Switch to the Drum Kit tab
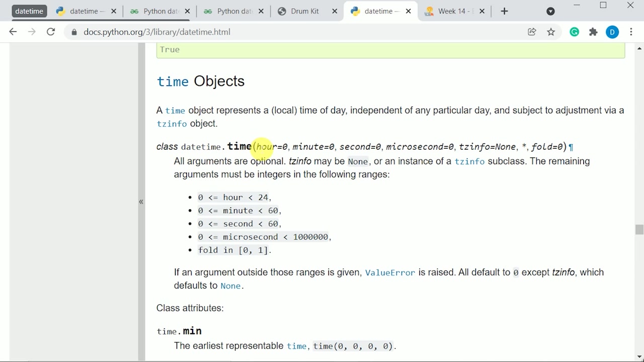This screenshot has height=362, width=644. click(x=304, y=11)
